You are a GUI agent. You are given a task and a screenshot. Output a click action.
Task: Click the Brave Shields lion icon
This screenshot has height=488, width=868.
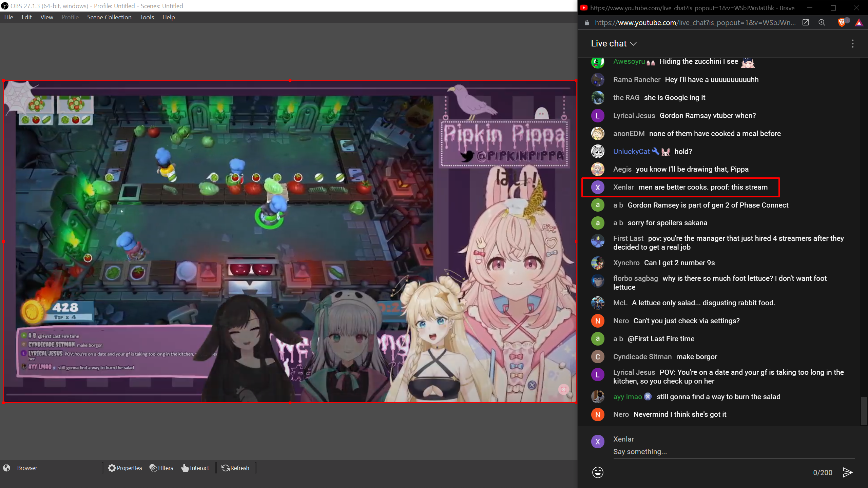pos(842,23)
